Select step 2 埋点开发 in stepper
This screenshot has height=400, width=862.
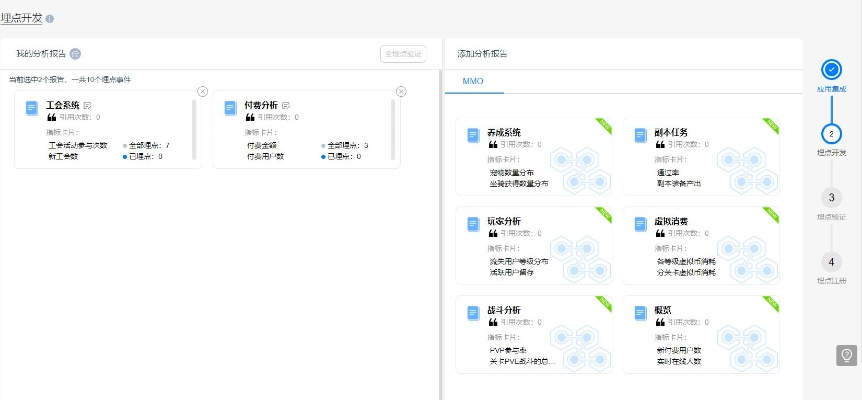[x=831, y=133]
